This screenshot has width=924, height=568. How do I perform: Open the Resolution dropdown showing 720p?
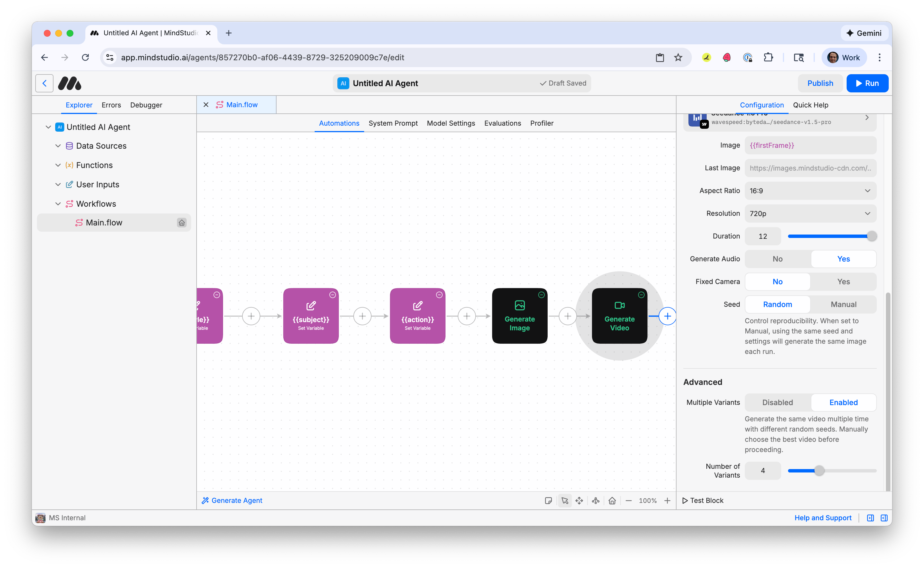coord(810,213)
